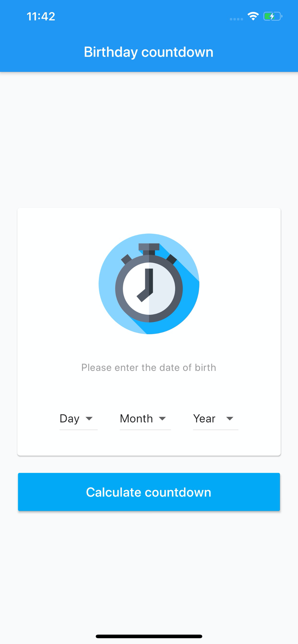Screen dimensions: 298x644
Task: Tap the Wi-Fi status icon
Action: point(253,16)
